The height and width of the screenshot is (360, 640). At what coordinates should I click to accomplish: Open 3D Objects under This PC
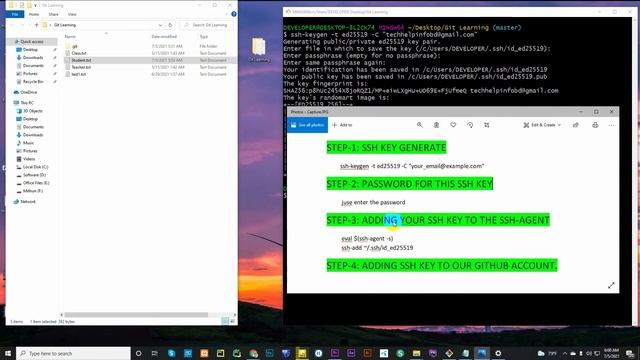point(32,111)
